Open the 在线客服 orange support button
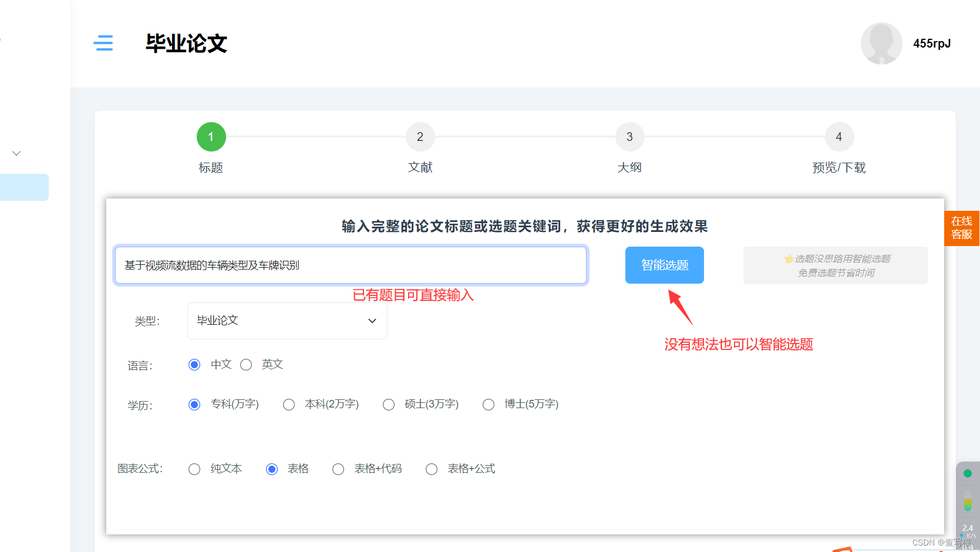This screenshot has height=552, width=980. (x=962, y=228)
